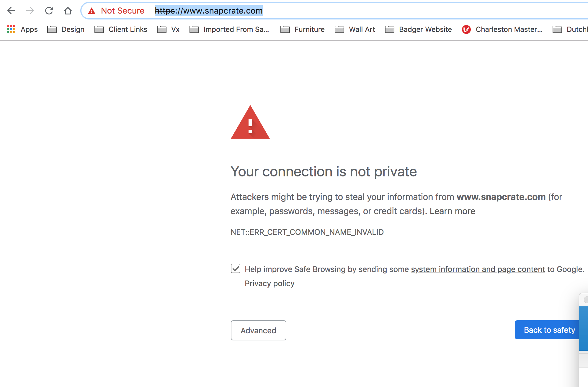Viewport: 588px width, 387px height.
Task: Go to the Home page icon
Action: [x=68, y=11]
